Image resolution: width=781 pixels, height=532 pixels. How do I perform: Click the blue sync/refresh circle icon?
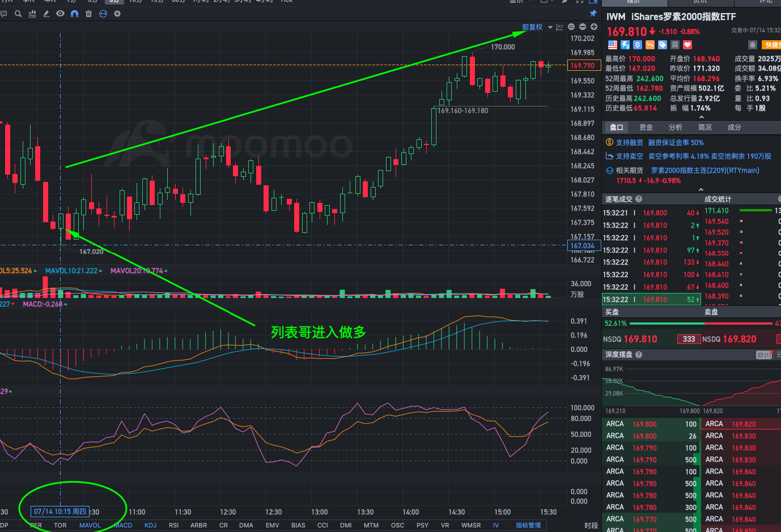coord(103,14)
